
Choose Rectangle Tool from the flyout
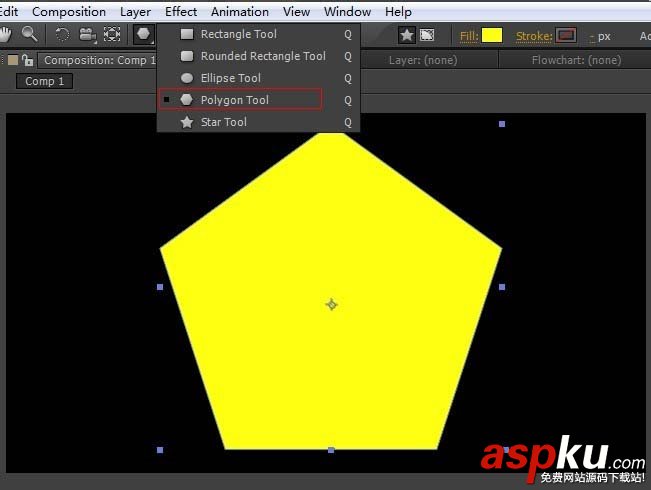coord(258,34)
